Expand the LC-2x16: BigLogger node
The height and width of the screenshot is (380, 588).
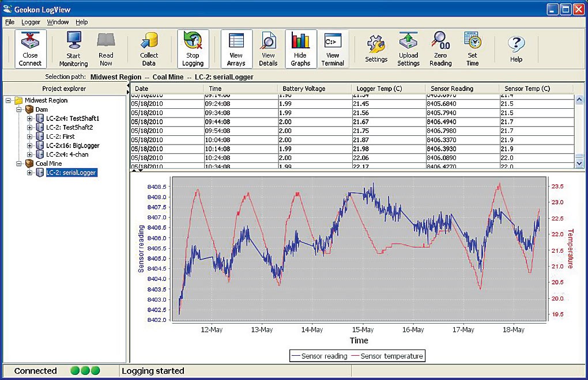(30, 146)
